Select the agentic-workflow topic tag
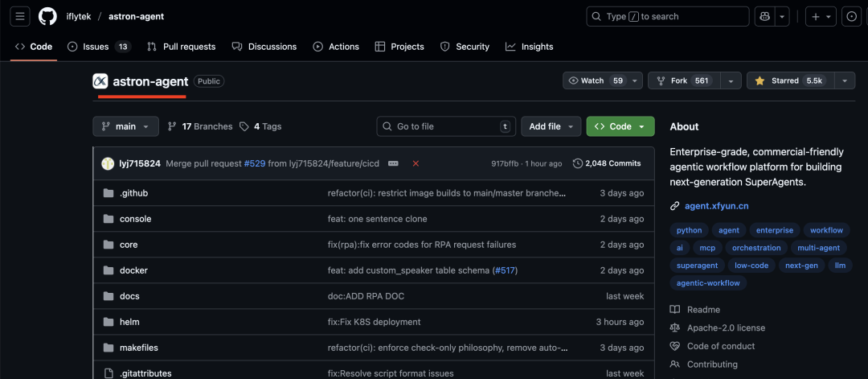The height and width of the screenshot is (379, 868). 707,282
